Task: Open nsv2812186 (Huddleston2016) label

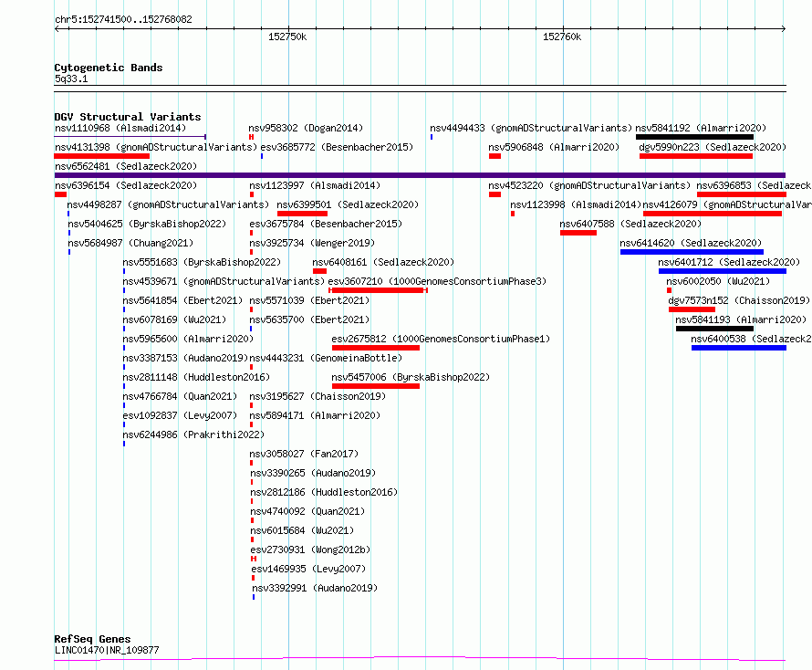Action: 324,492
